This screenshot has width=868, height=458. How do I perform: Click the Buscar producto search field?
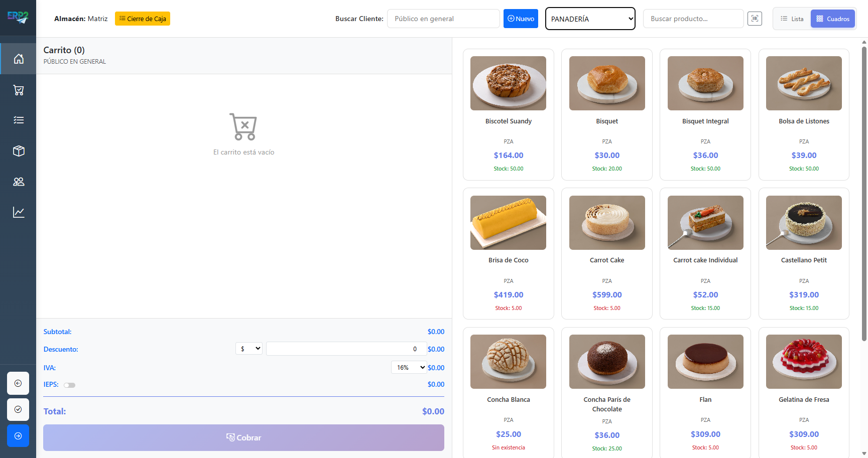point(693,19)
